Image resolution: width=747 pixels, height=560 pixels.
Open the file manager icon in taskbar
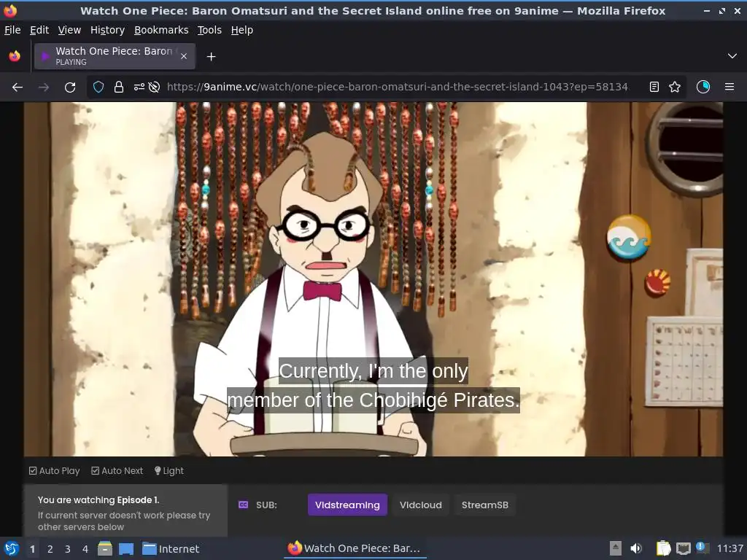pos(105,548)
